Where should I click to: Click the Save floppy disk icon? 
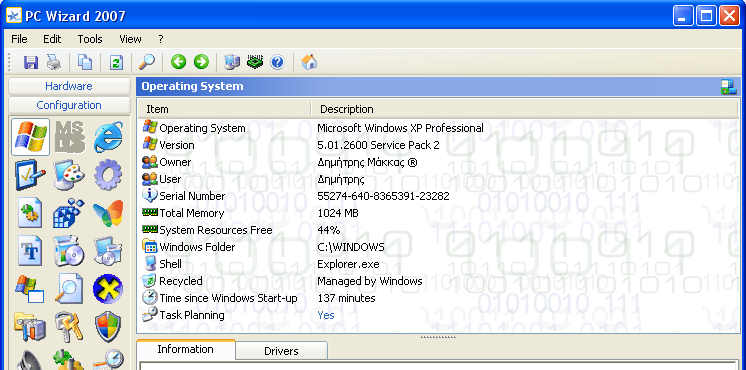point(30,62)
